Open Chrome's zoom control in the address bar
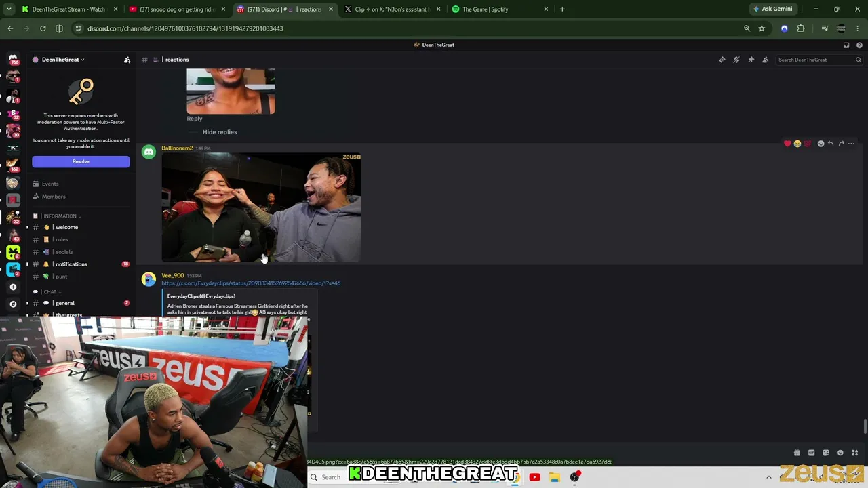The image size is (868, 488). (x=747, y=28)
